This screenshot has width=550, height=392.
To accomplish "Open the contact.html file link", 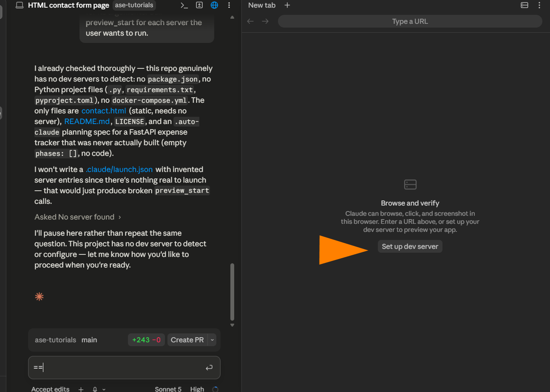I will (x=104, y=111).
